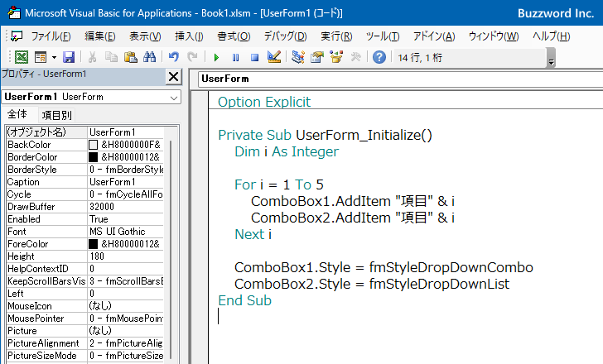Click the BackColor white color swatch
The height and width of the screenshot is (364, 603).
coord(93,145)
